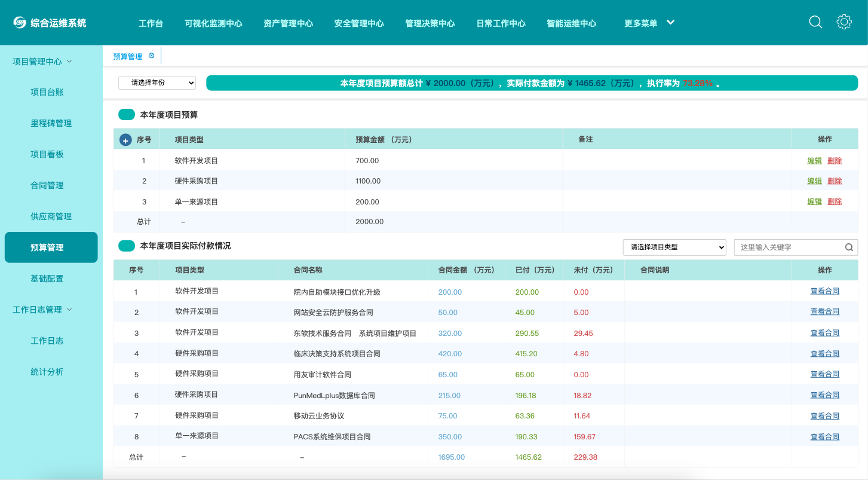Delete the 硬件采购项目 budget row
This screenshot has height=480, width=868.
pos(835,181)
